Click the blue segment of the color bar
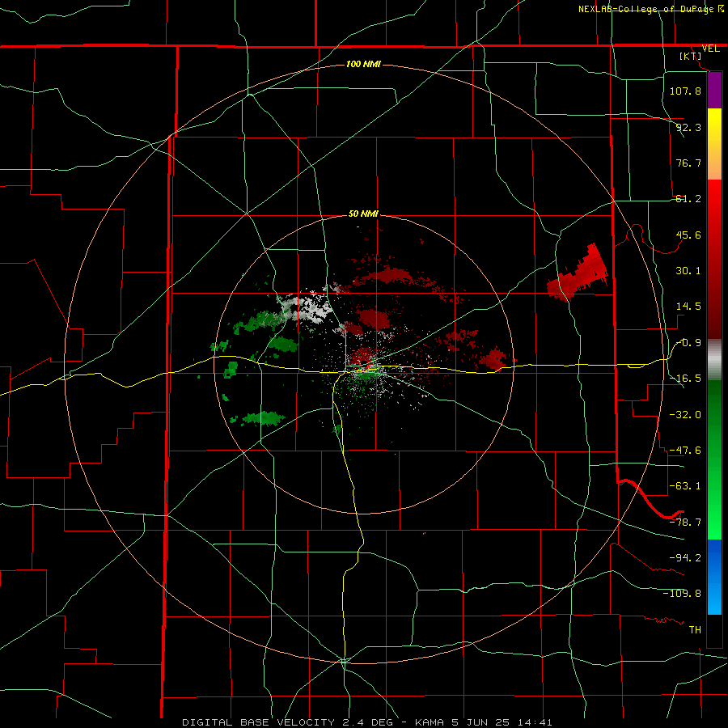 click(x=714, y=577)
